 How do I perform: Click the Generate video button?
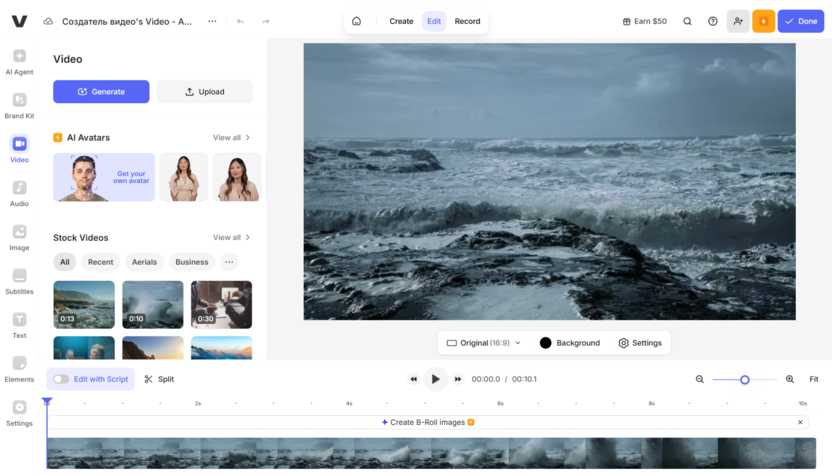click(101, 92)
